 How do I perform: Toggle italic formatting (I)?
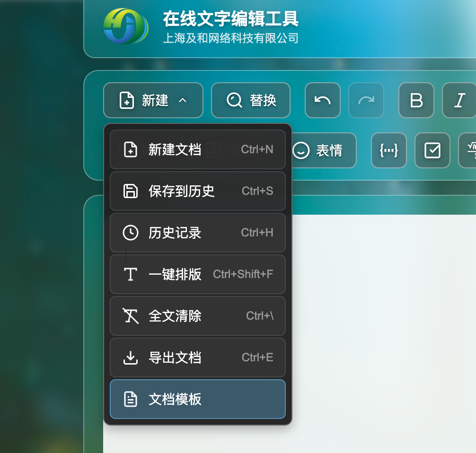459,100
